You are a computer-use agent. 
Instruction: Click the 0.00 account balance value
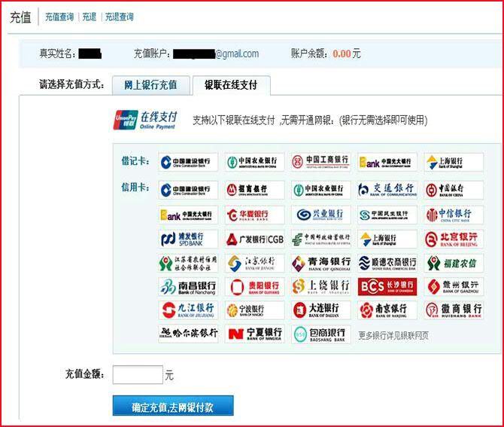point(342,53)
